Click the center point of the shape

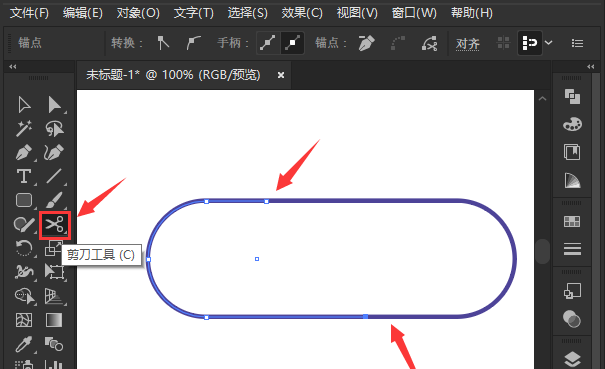click(257, 259)
